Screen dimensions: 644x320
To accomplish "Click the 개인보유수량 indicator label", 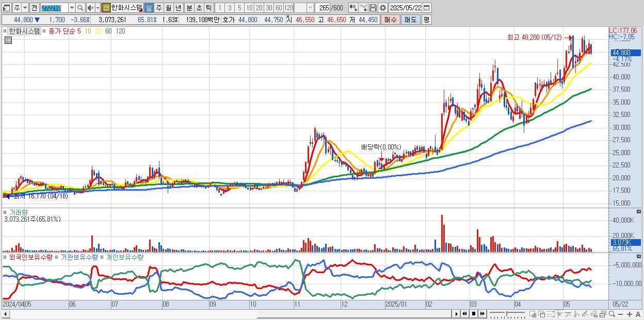I will tap(124, 257).
